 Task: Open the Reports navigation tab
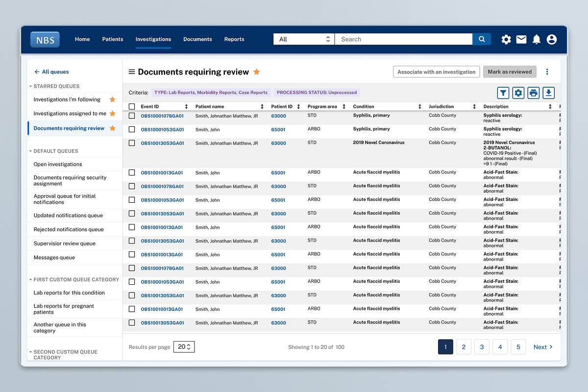(x=234, y=39)
